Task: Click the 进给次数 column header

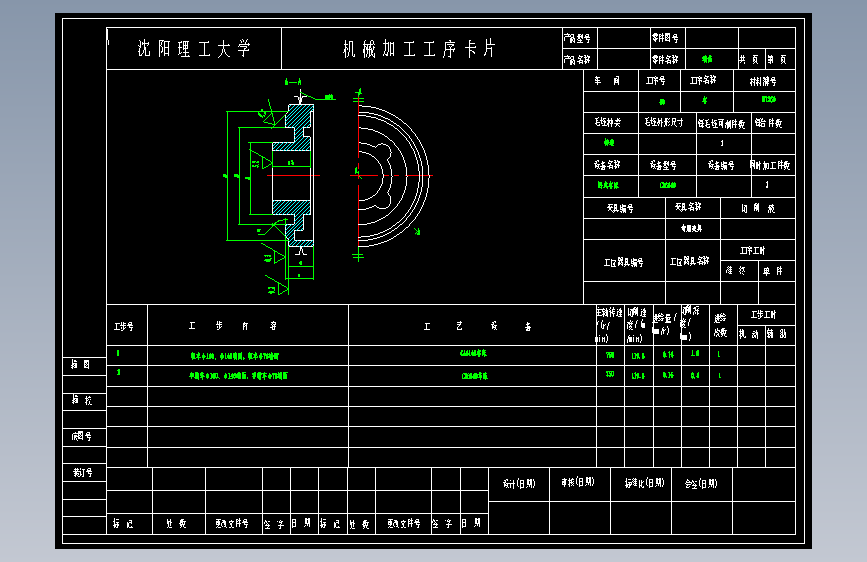Action: (722, 325)
